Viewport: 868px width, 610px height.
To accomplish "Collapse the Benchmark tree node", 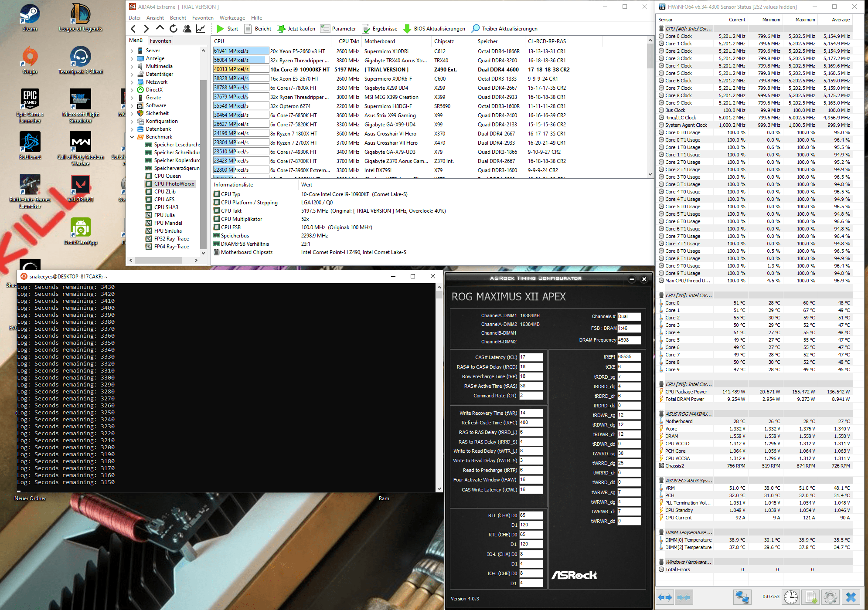I will click(132, 137).
